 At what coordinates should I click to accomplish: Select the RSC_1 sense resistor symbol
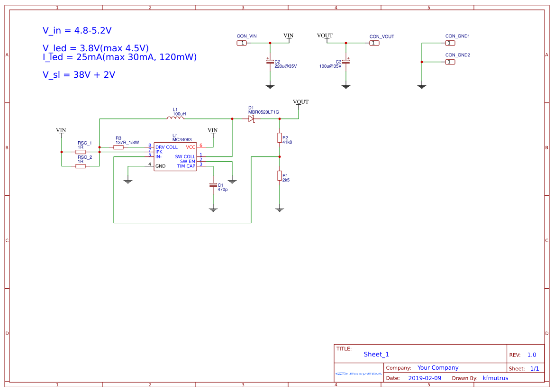tap(81, 152)
